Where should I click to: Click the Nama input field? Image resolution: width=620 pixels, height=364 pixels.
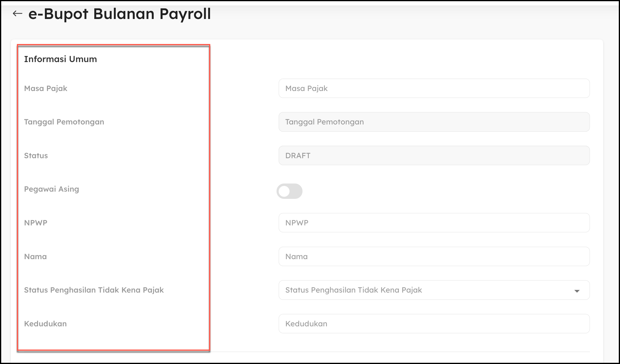(434, 256)
